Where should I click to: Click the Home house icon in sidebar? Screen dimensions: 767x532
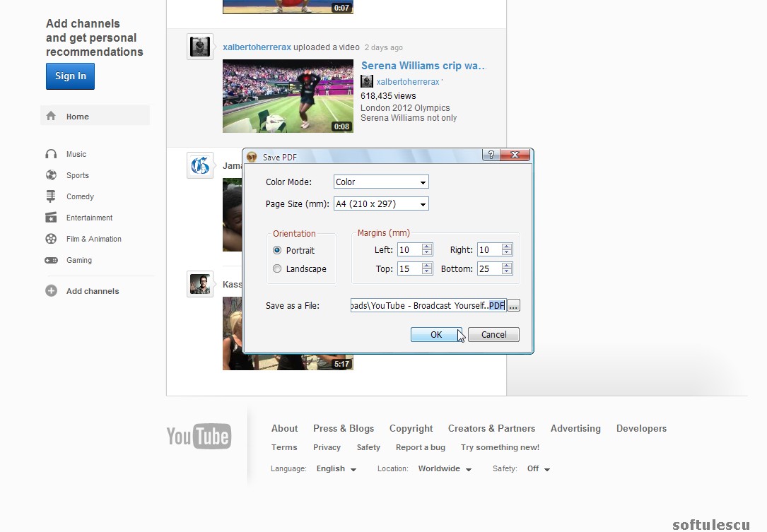[x=51, y=116]
